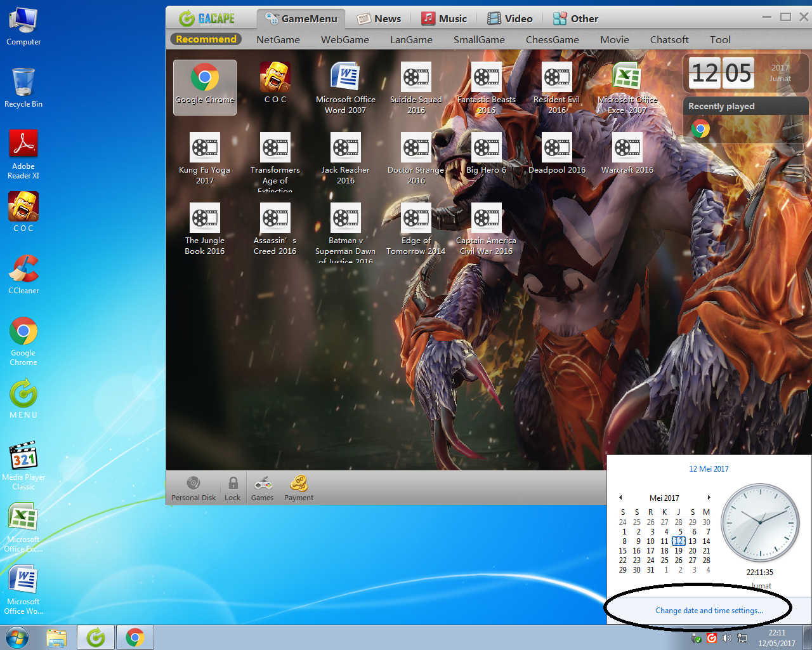Open the Windows Start menu

pos(17,637)
